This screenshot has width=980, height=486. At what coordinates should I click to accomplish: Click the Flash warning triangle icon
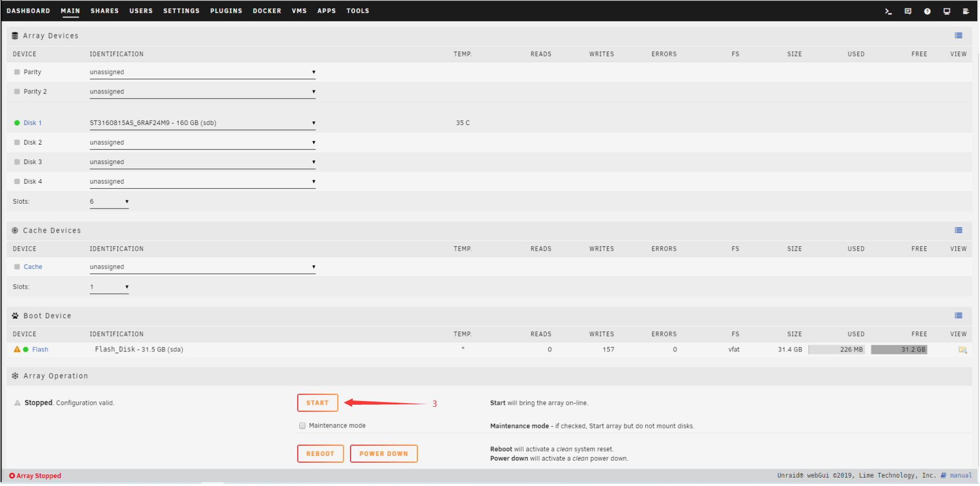click(17, 349)
